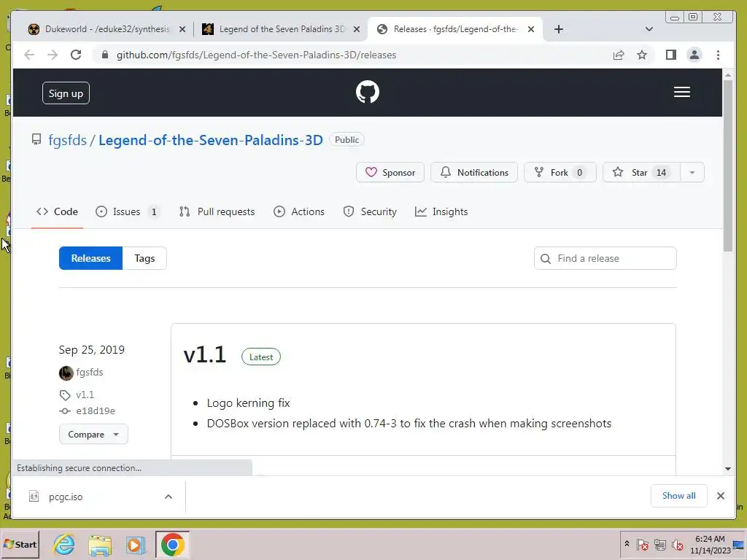Go to the Pull requests tab
The height and width of the screenshot is (560, 747).
pos(217,212)
